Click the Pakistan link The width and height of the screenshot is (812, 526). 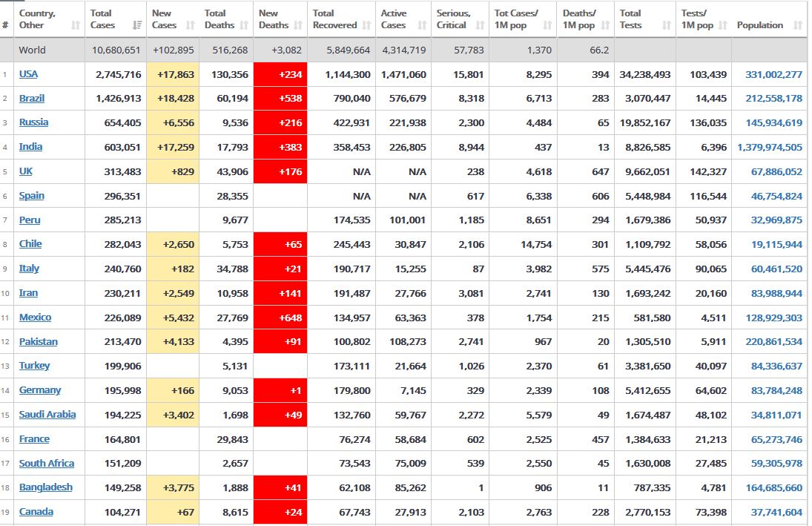point(39,341)
